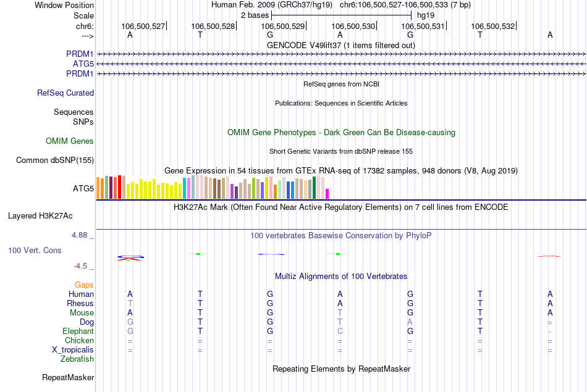Click 'Publications: Sequences in Scientific Articles' title
Image resolution: width=587 pixels, height=392 pixels.
[341, 103]
